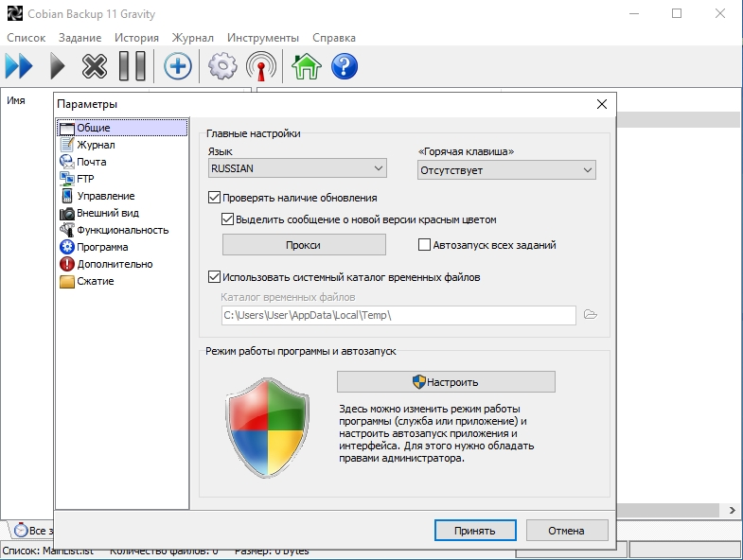The height and width of the screenshot is (560, 743).
Task: Maximize the Cobian Backup window
Action: coord(677,14)
